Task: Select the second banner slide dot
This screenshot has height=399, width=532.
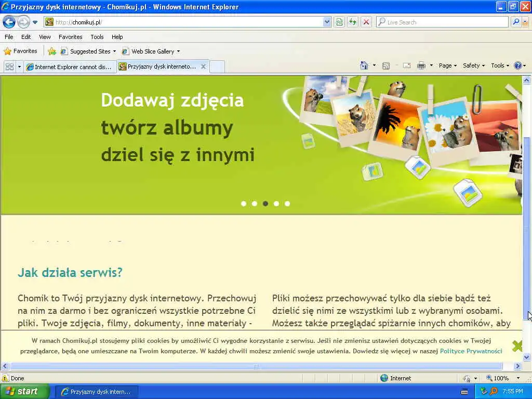Action: pos(255,204)
